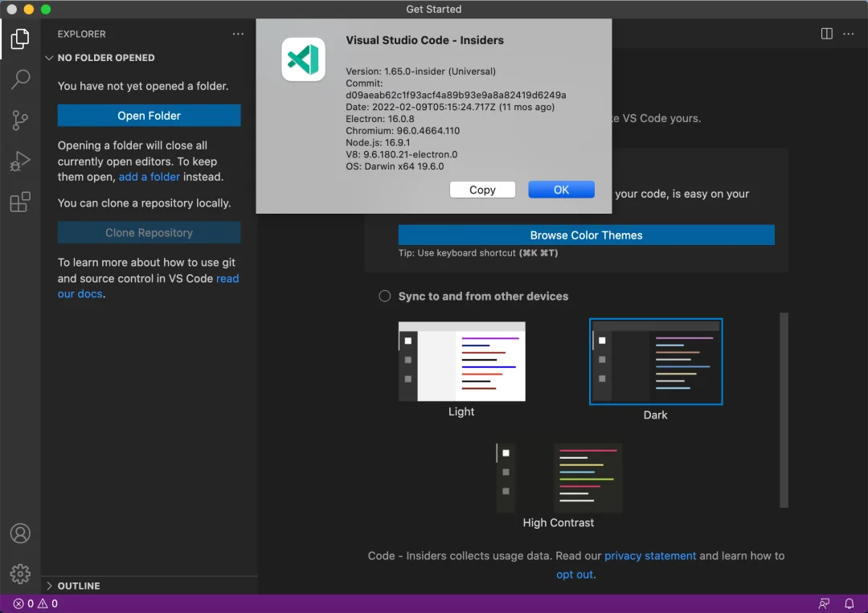The height and width of the screenshot is (613, 868).
Task: Click the commit hash text in dialog
Action: point(456,95)
